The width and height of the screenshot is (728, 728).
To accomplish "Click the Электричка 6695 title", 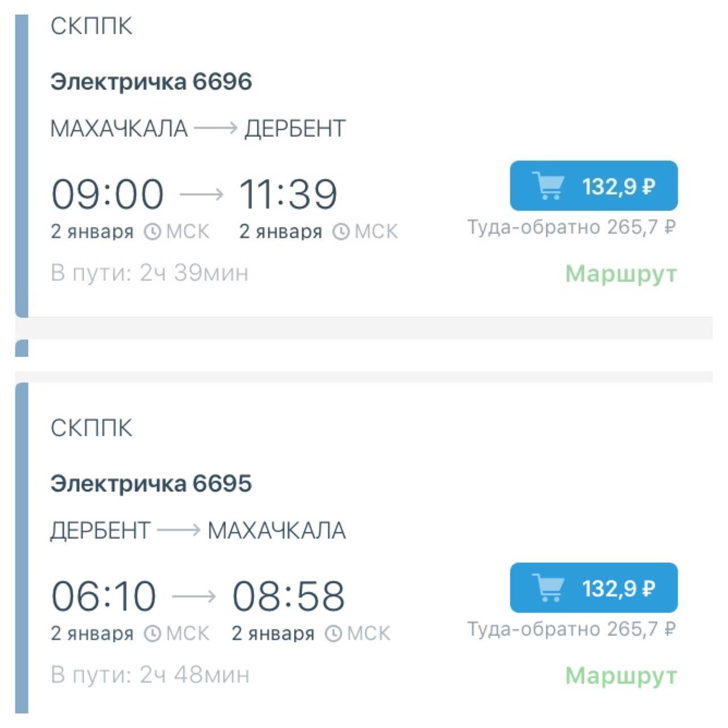I will click(151, 483).
